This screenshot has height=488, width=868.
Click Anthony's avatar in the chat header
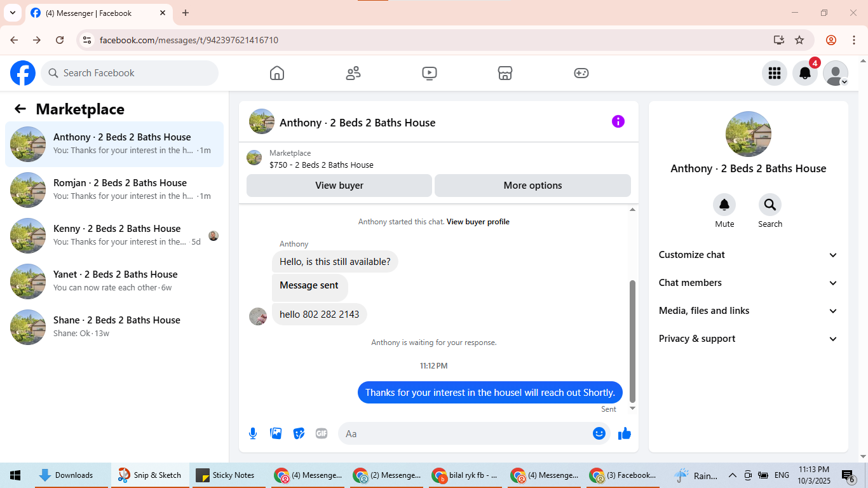pos(262,121)
